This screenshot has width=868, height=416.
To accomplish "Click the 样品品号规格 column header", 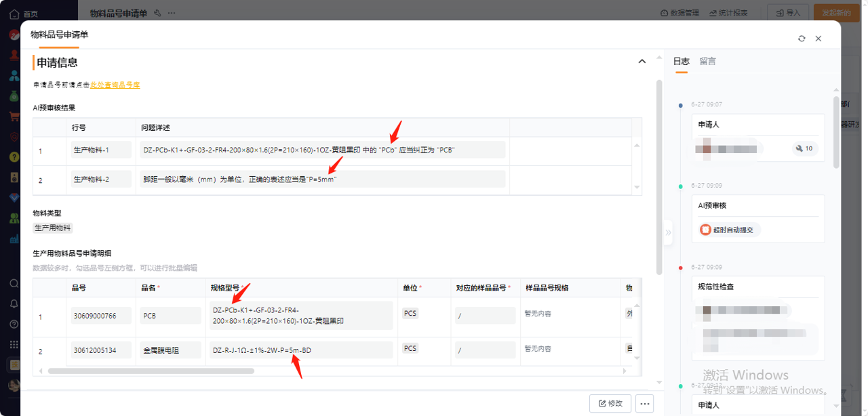I will [547, 288].
